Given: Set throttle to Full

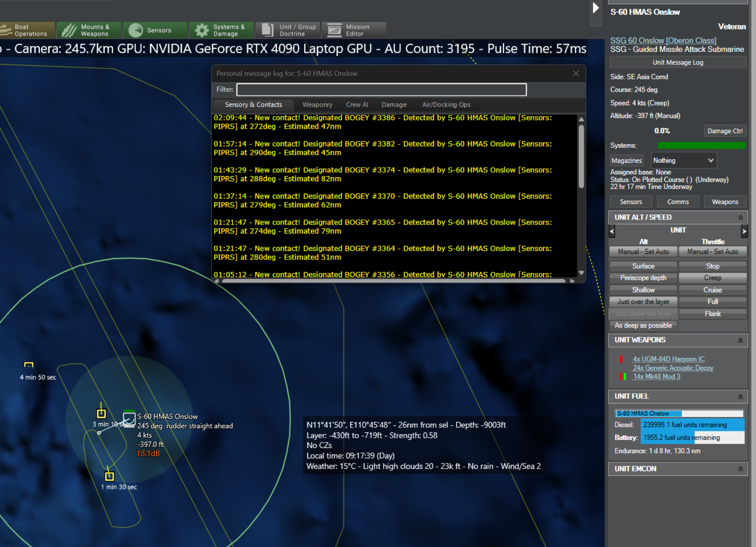Looking at the screenshot, I should pos(713,302).
